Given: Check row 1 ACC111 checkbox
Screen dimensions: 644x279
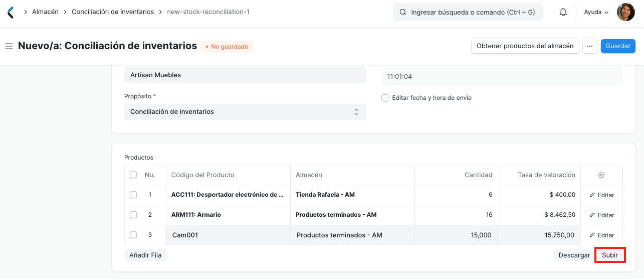Looking at the screenshot, I should tap(133, 195).
